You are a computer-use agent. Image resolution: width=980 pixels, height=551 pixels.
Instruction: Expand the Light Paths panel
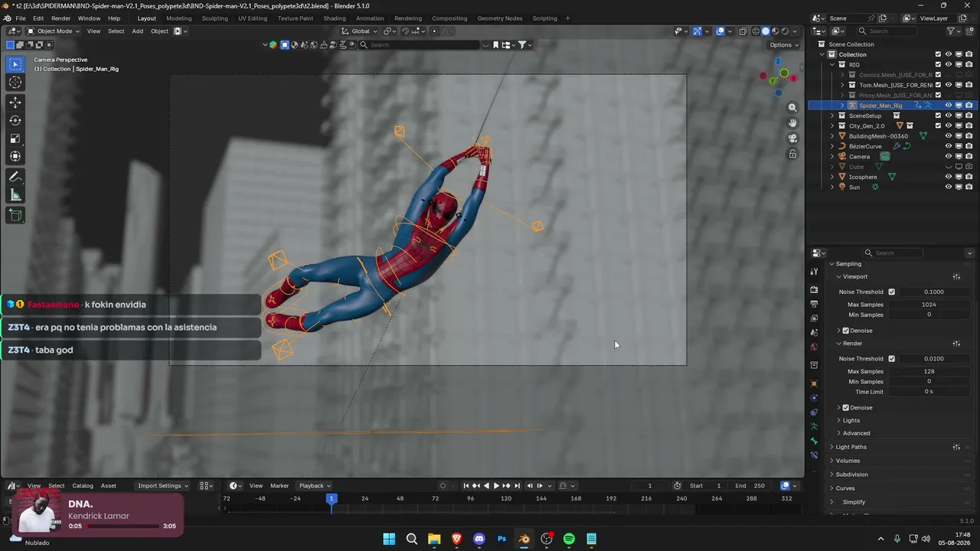[831, 447]
